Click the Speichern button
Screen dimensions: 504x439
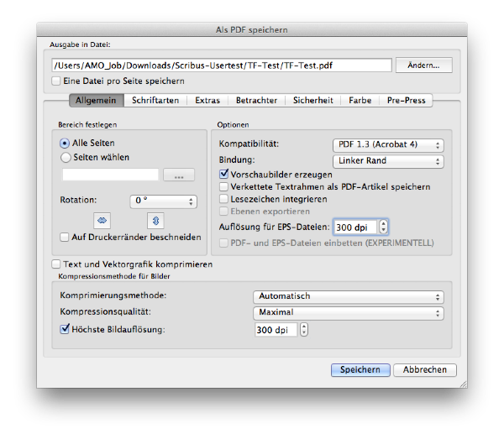click(x=360, y=370)
